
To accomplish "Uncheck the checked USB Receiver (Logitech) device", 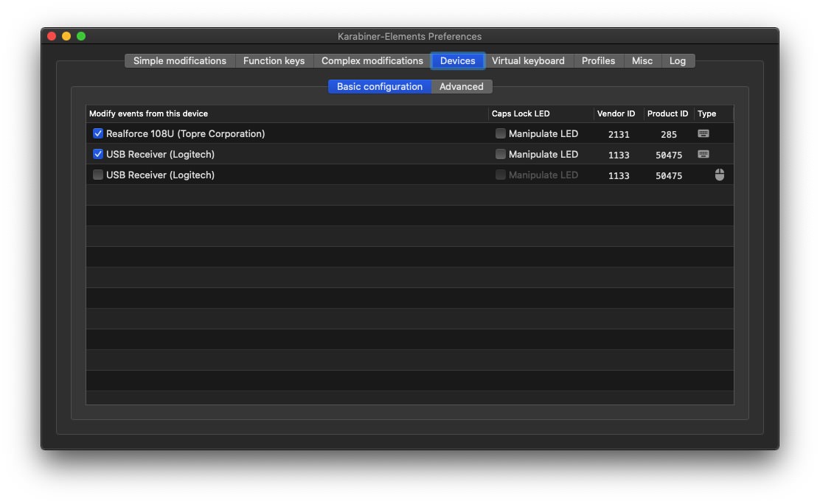I will [x=98, y=154].
